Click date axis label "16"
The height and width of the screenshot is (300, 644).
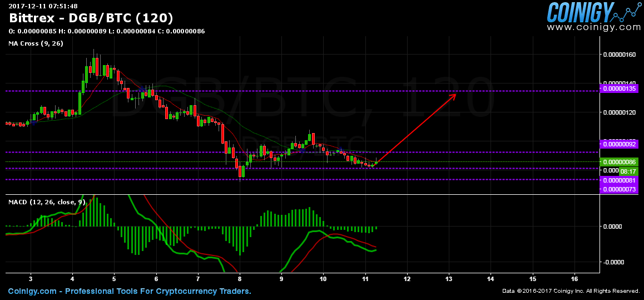(x=574, y=279)
